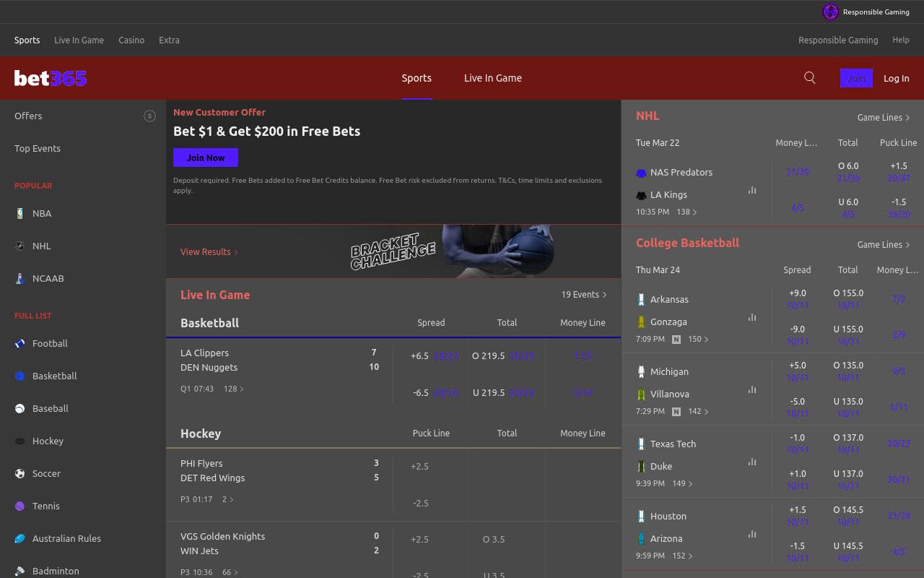This screenshot has width=924, height=578.
Task: Open the College Basketball section heading
Action: point(687,243)
